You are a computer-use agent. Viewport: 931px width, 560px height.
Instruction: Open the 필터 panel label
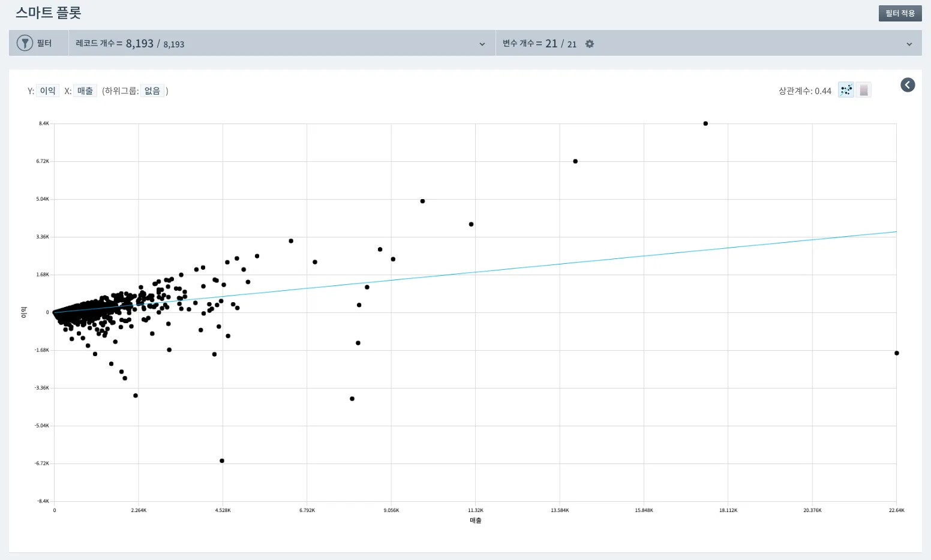click(44, 43)
